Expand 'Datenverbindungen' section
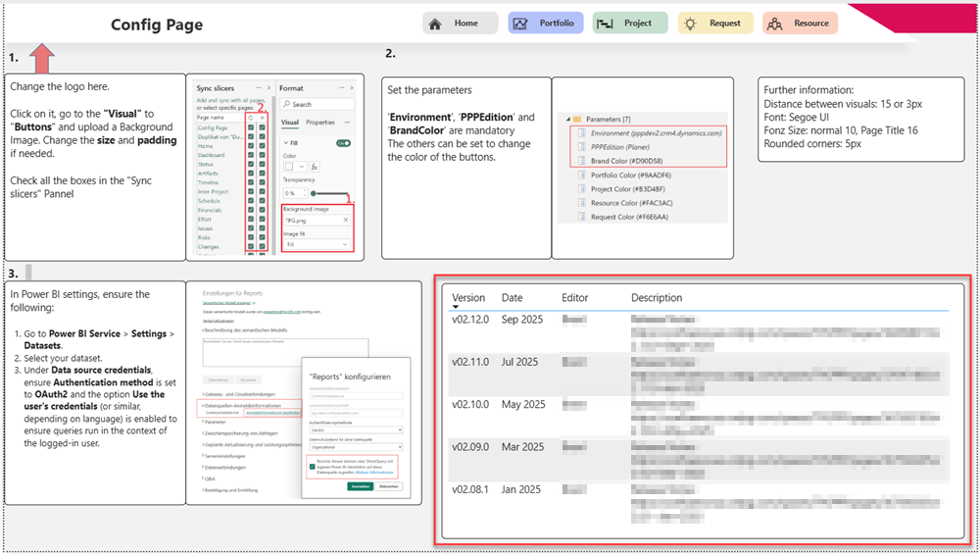The height and width of the screenshot is (555, 980). [223, 468]
